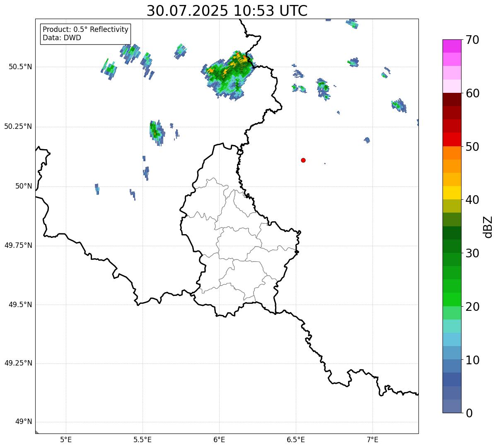The width and height of the screenshot is (498, 448).
Task: Click longitude label 7°E
Action: 372,440
